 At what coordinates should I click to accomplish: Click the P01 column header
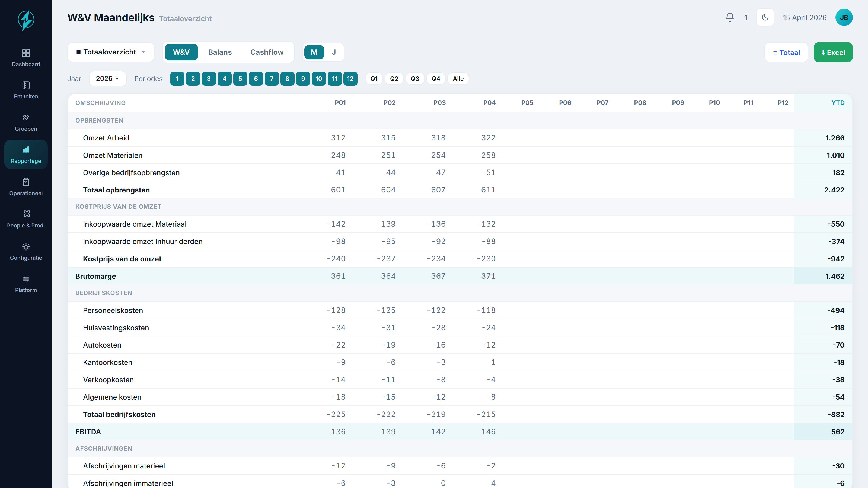(x=340, y=103)
